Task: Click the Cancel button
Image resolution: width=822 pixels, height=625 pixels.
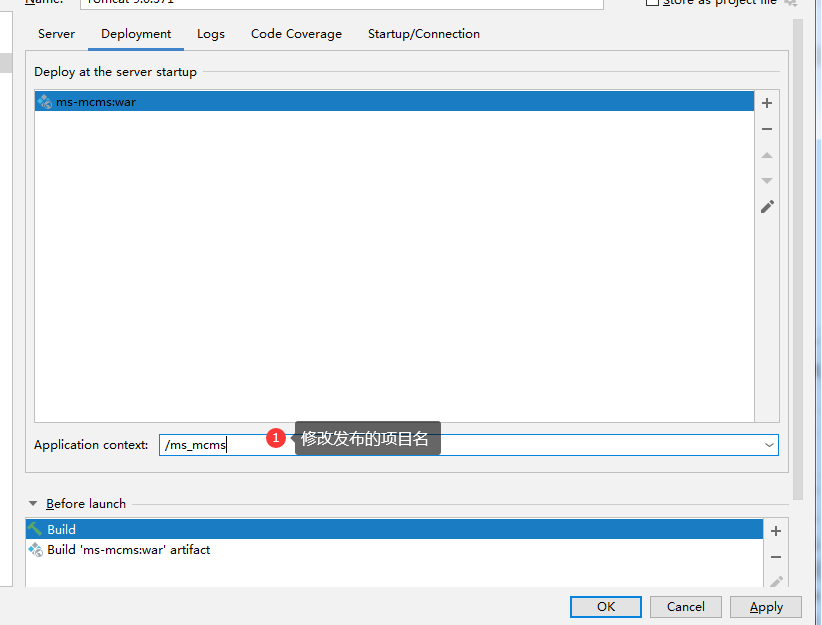Action: [x=685, y=607]
